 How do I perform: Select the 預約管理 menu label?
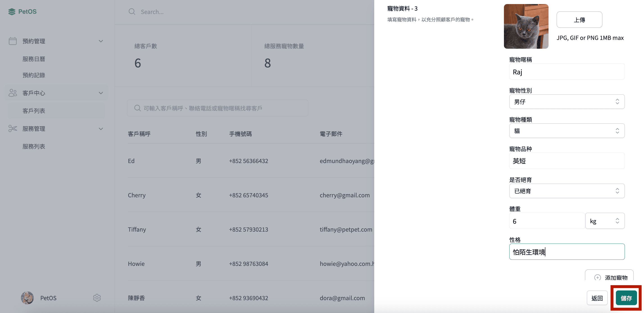(x=34, y=41)
